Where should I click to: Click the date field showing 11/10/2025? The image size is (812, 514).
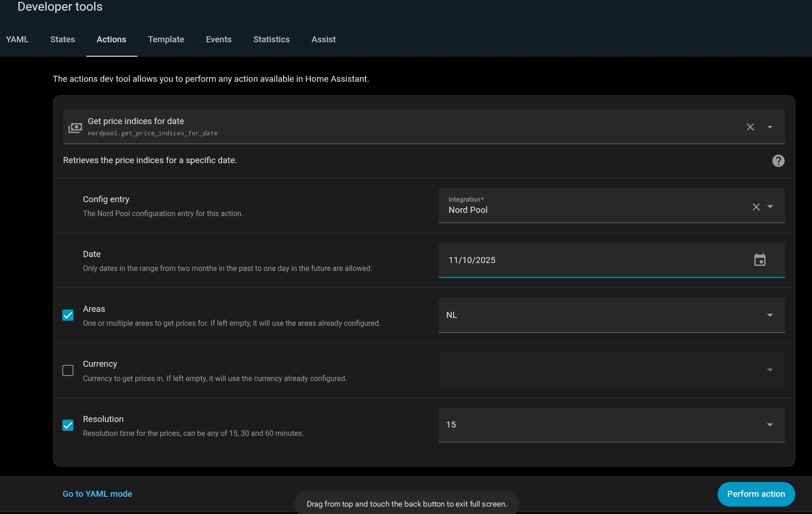(595, 260)
